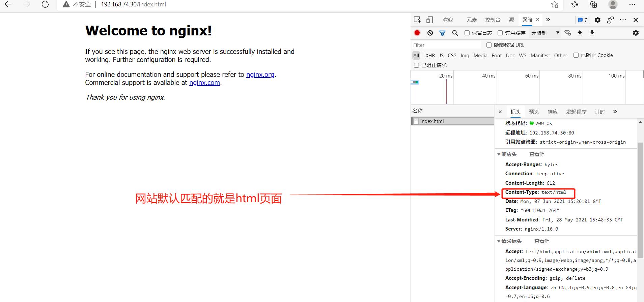The width and height of the screenshot is (644, 302).
Task: Enable the 保留日志 checkbox
Action: tap(467, 33)
